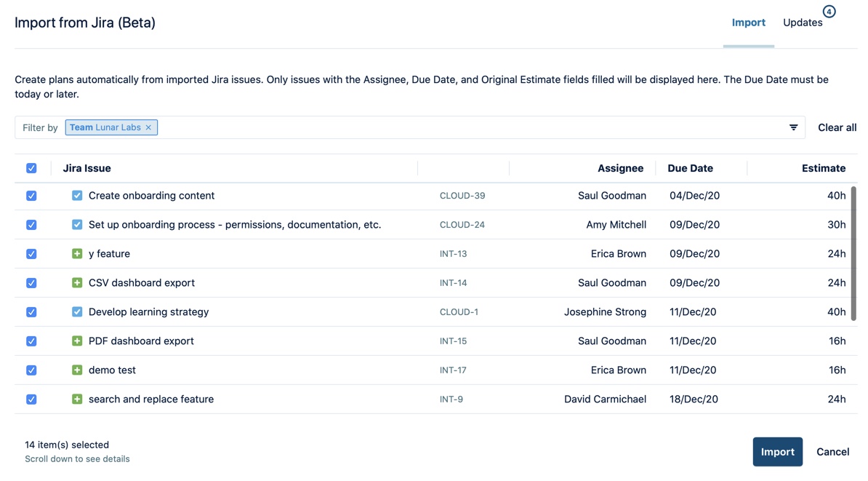
Task: Click the green issue type icon for y feature
Action: click(77, 253)
